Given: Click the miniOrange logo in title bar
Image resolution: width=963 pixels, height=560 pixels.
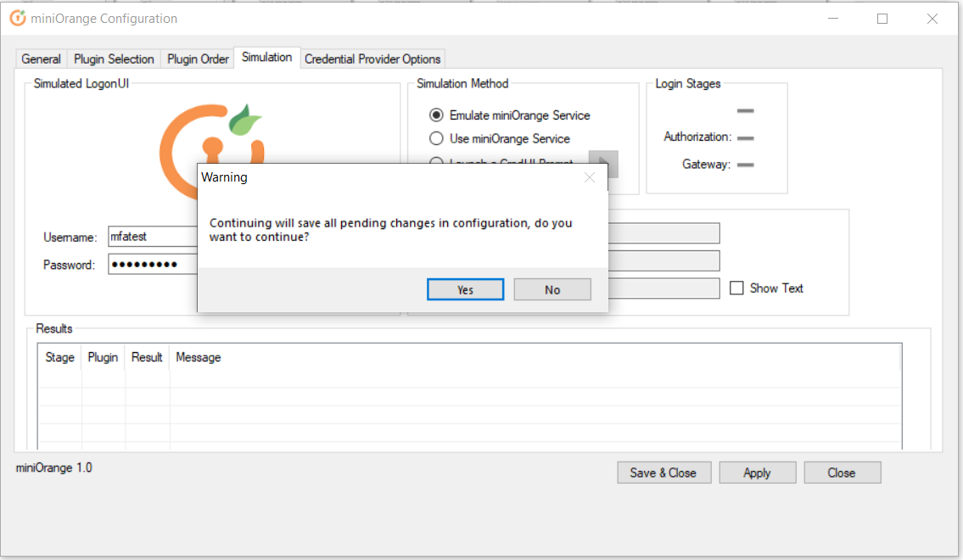Looking at the screenshot, I should click(18, 19).
